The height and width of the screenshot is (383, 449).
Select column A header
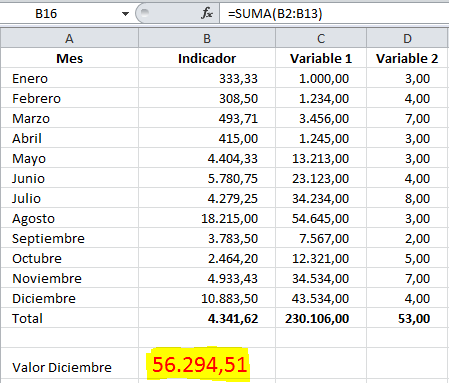click(x=69, y=38)
